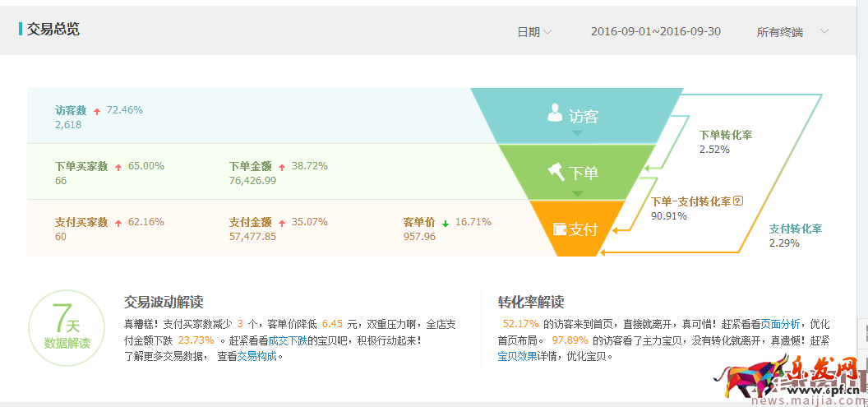Click the 支付转化率 2.29% label
Screen dimensions: 868x407
pyautogui.click(x=795, y=236)
